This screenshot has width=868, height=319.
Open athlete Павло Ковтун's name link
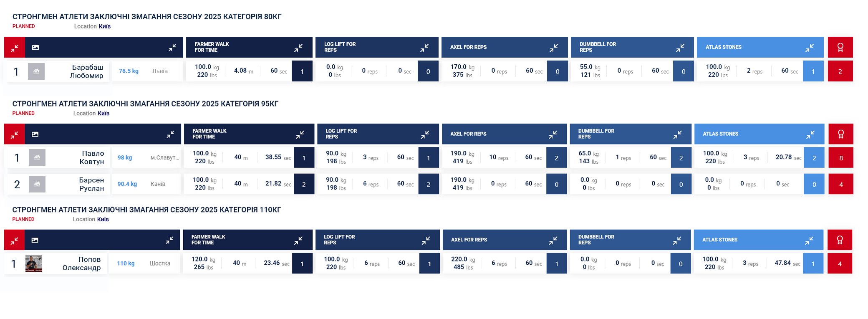coord(92,157)
